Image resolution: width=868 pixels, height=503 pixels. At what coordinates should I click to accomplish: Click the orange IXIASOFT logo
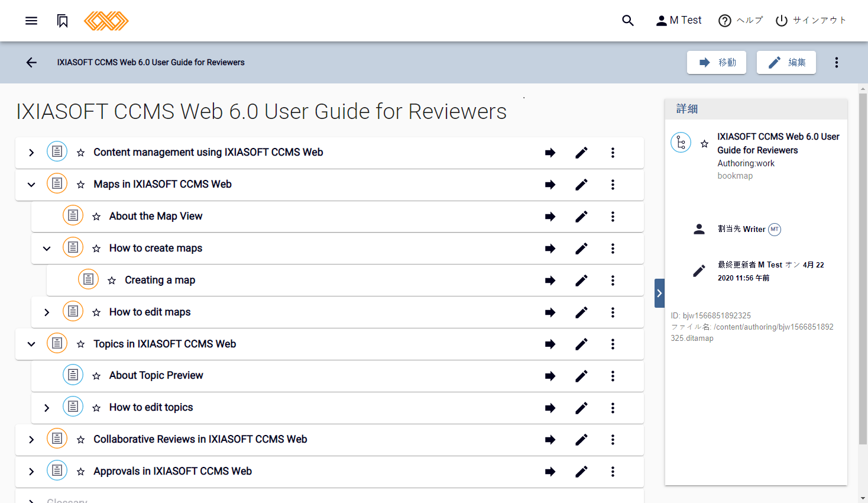point(106,21)
